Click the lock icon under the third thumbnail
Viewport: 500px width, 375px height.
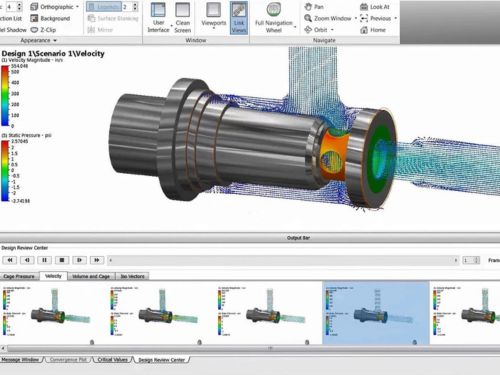point(307,342)
